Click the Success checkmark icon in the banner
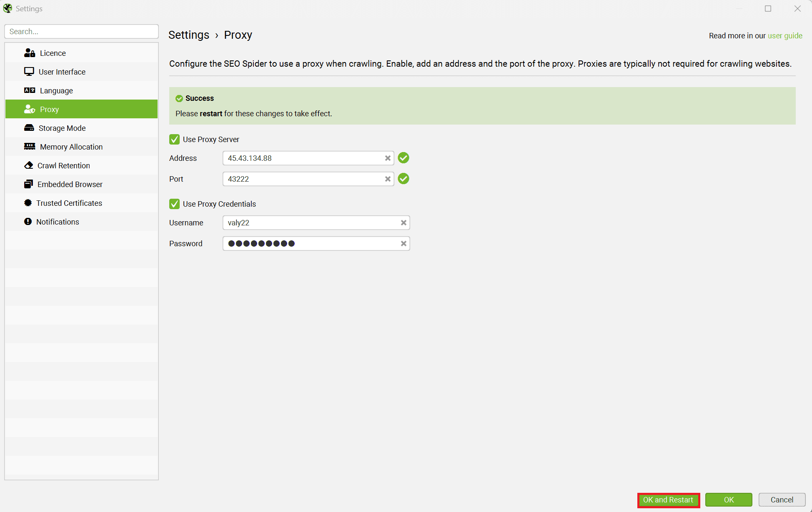812x512 pixels. 179,98
